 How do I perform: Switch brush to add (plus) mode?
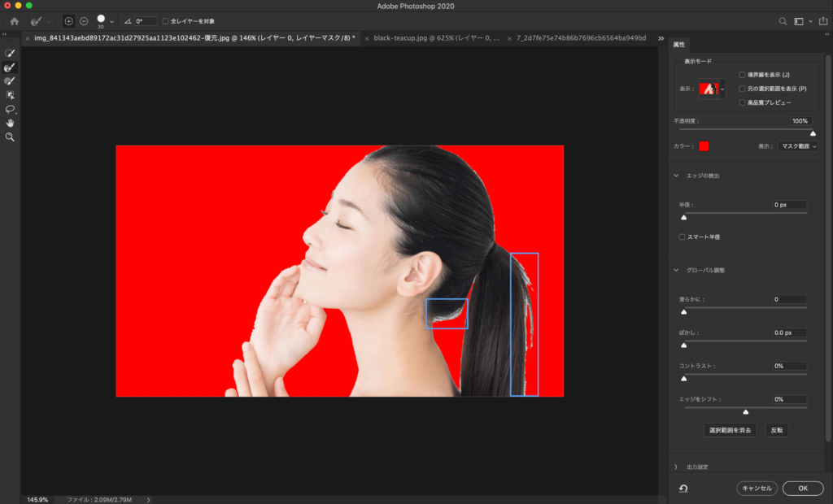68,21
